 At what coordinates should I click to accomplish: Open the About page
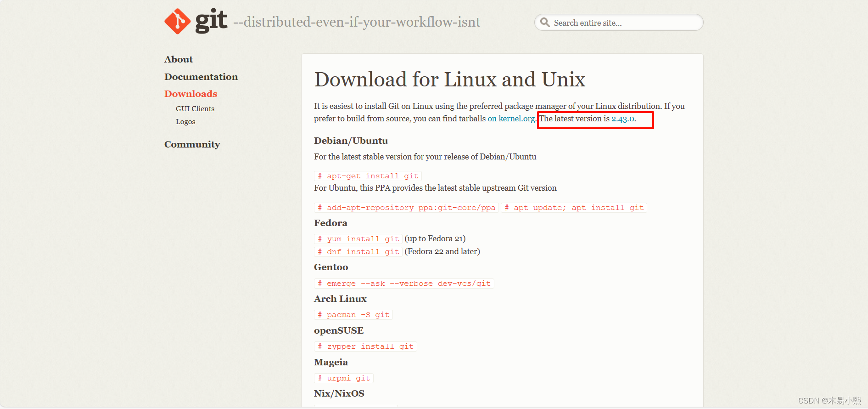click(179, 59)
